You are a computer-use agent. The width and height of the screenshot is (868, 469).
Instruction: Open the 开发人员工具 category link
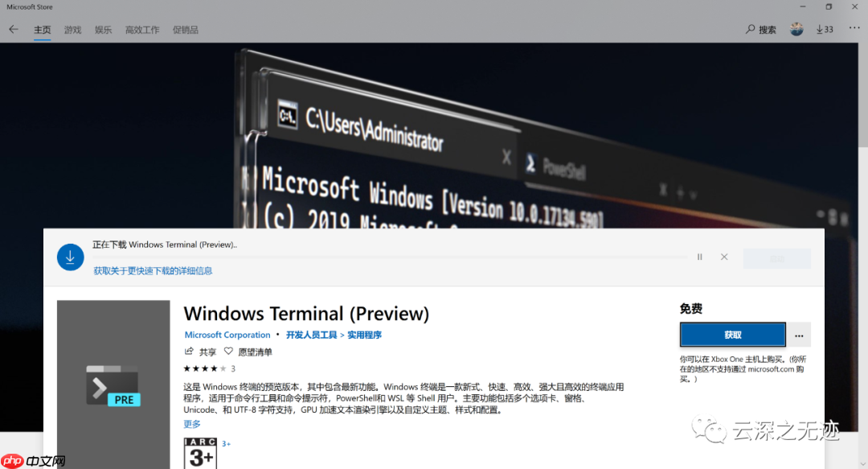312,335
